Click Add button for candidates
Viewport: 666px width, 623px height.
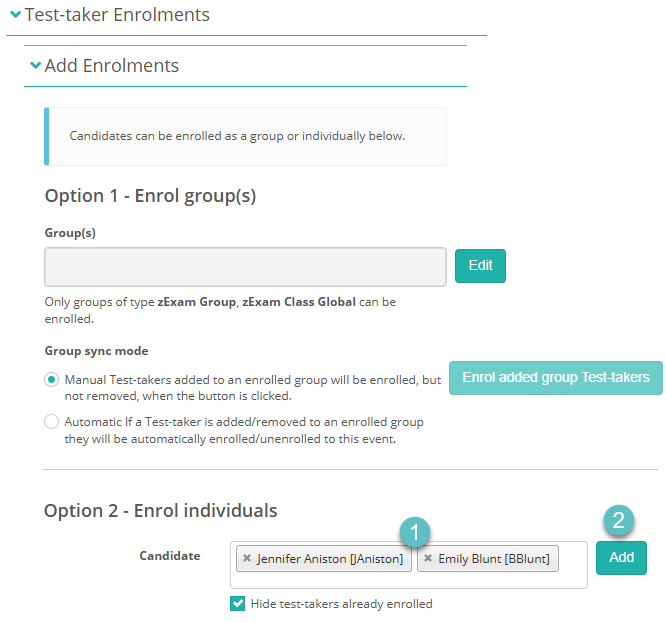click(621, 558)
